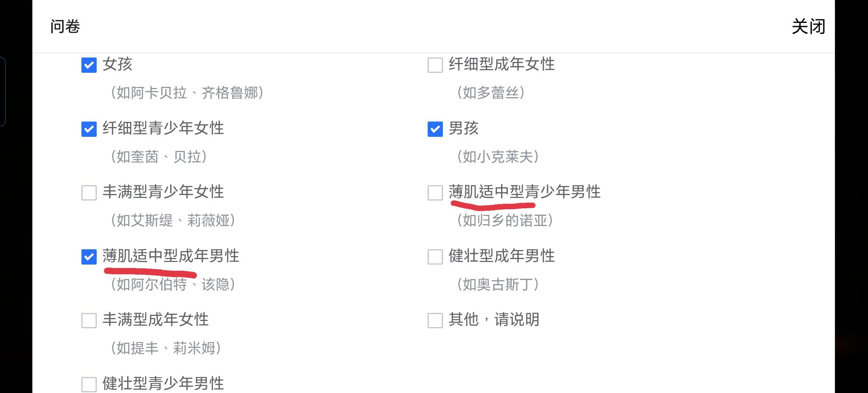Check the 丰满型成年女性 box

[x=89, y=321]
